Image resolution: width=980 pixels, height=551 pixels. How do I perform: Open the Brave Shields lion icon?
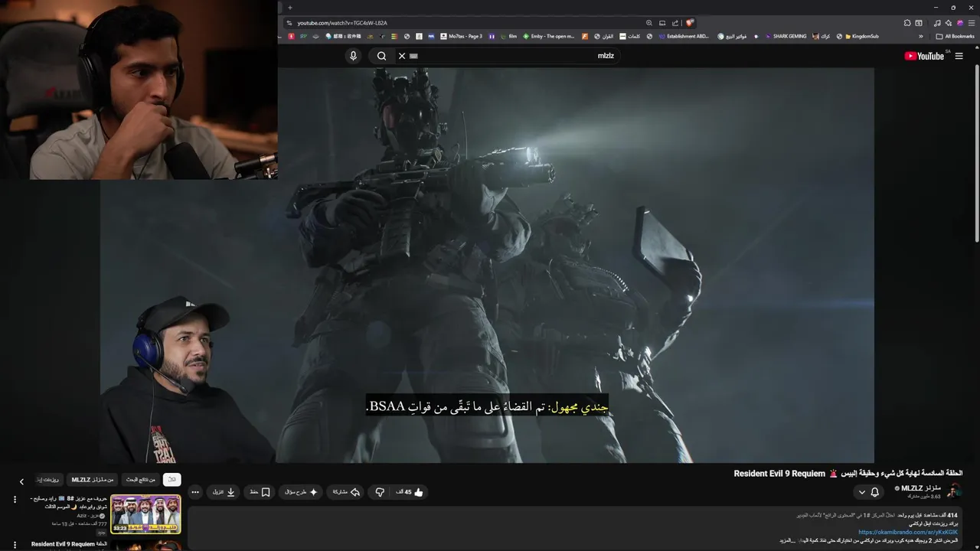(690, 23)
